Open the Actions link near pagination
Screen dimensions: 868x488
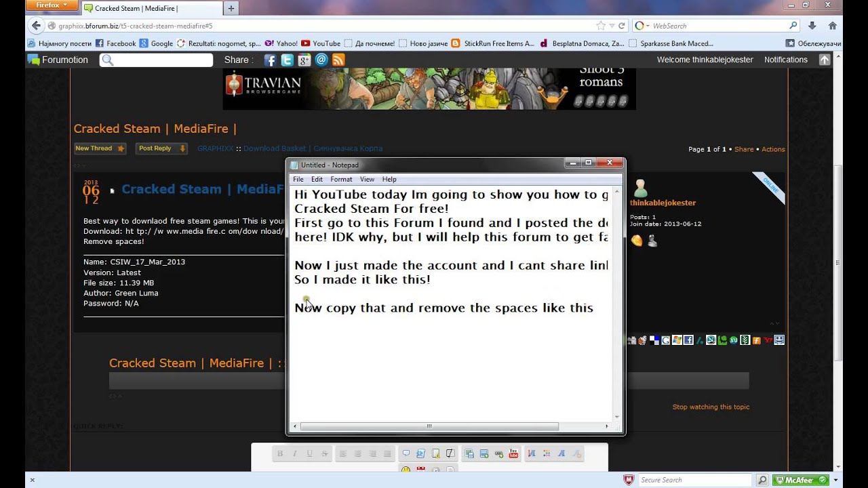(x=773, y=149)
